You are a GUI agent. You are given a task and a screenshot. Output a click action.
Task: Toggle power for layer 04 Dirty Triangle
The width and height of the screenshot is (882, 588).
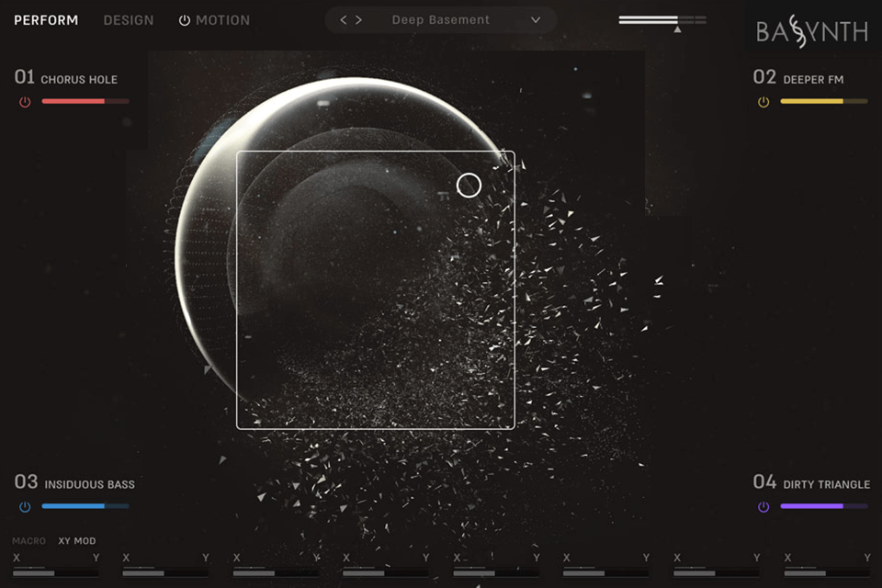pyautogui.click(x=763, y=506)
